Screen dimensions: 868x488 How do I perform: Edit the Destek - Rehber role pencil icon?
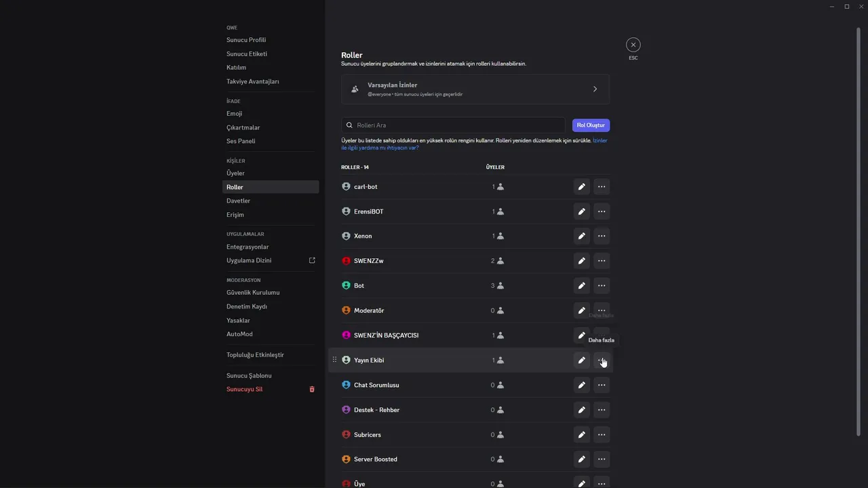(x=581, y=409)
